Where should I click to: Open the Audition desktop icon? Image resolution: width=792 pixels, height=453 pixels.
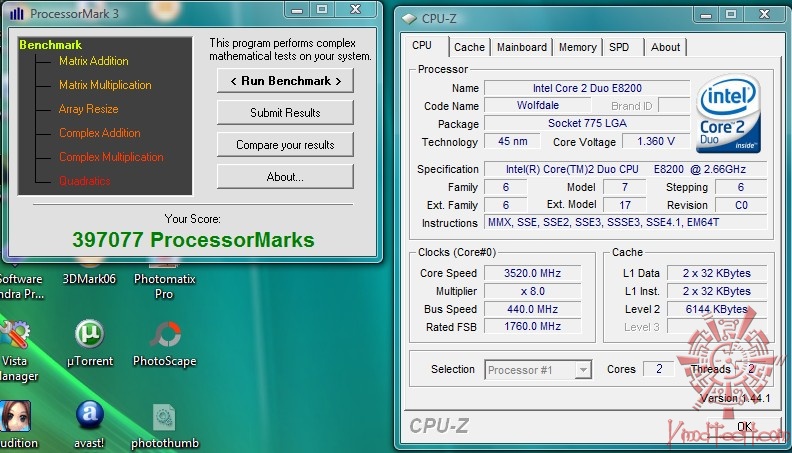click(16, 424)
